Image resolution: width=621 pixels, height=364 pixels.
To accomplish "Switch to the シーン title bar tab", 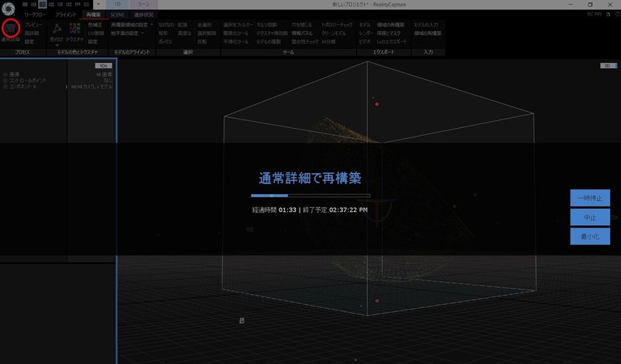I will (x=144, y=5).
